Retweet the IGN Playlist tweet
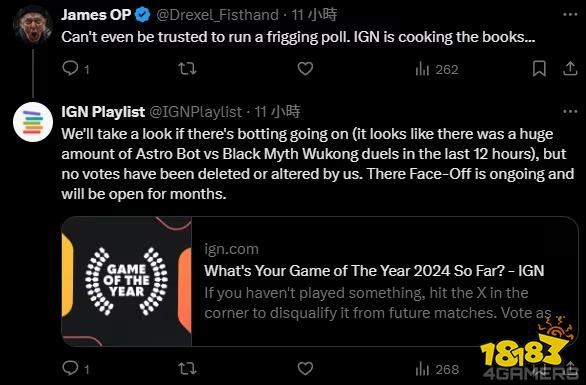Screen dimensions: 586x385 [187, 369]
